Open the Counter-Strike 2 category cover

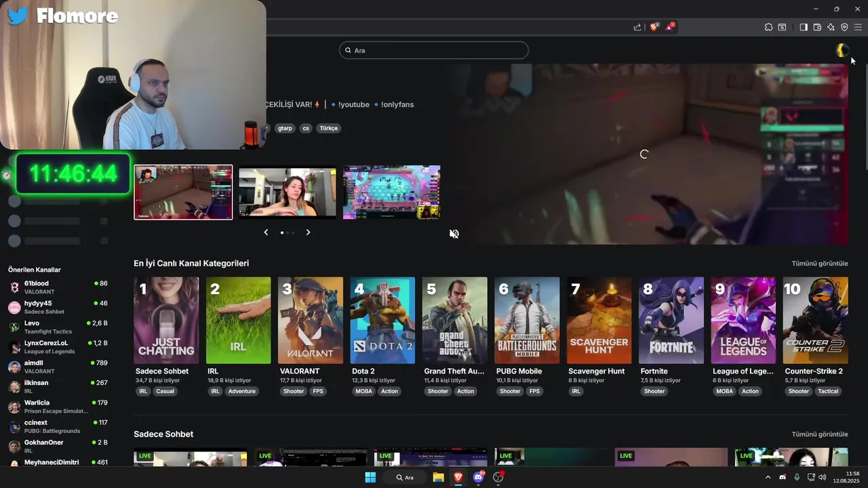click(815, 320)
